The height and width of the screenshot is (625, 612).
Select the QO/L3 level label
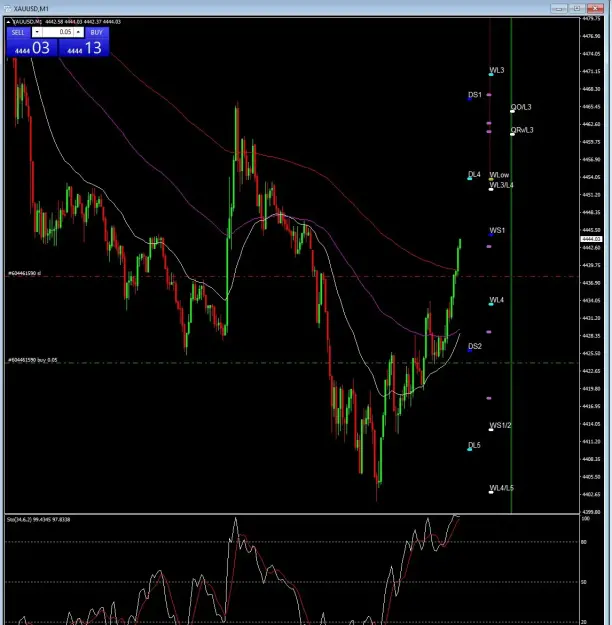pos(521,107)
